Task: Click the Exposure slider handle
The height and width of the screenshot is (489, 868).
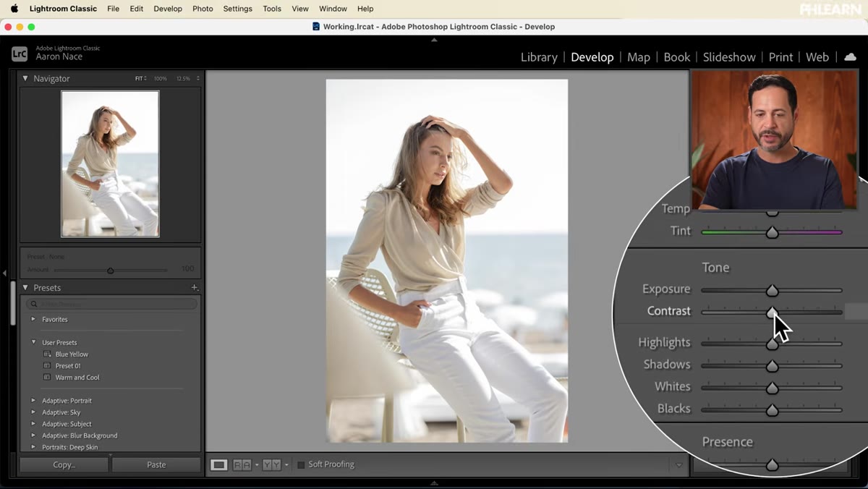Action: click(x=772, y=290)
